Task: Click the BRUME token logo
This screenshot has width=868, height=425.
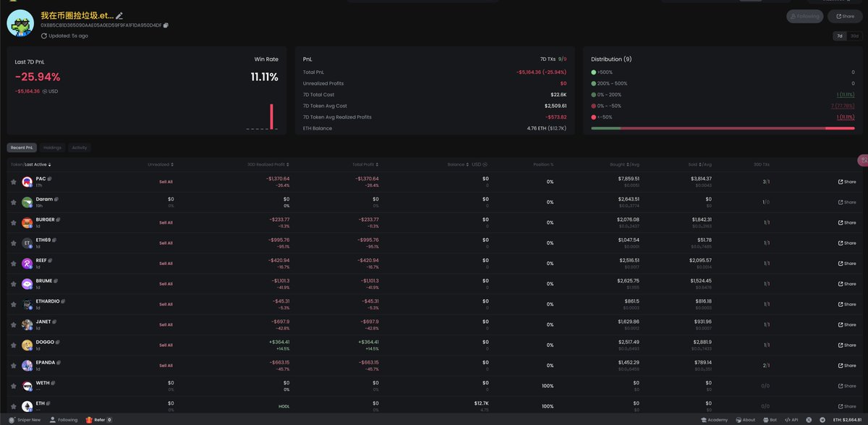Action: [x=27, y=284]
